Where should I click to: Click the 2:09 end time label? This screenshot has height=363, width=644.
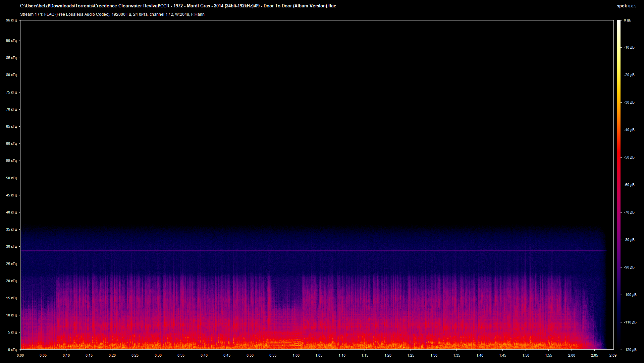click(613, 355)
